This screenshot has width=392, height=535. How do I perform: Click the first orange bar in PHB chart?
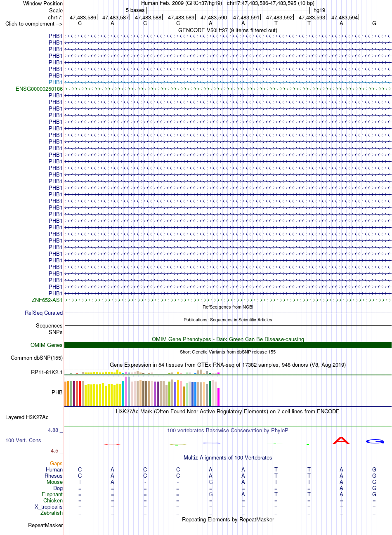(x=66, y=393)
